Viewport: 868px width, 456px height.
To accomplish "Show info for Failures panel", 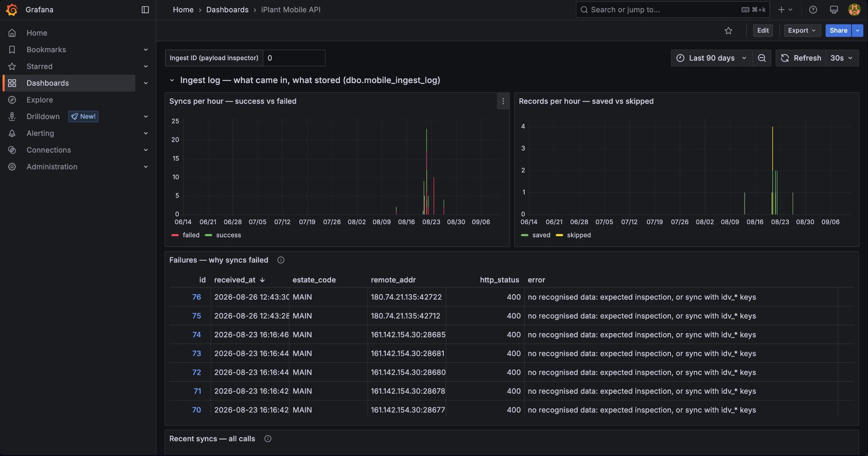I will [281, 260].
